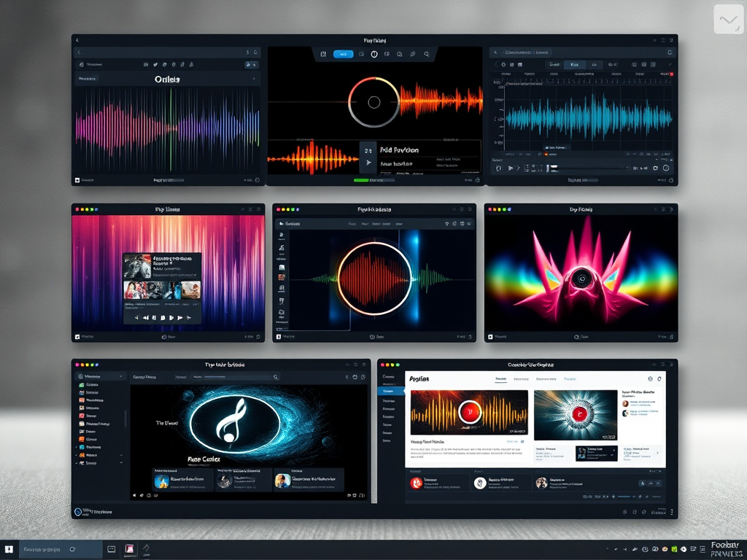This screenshot has width=747, height=560.
Task: Open the See All link under the featured tracks
Action: (512, 440)
